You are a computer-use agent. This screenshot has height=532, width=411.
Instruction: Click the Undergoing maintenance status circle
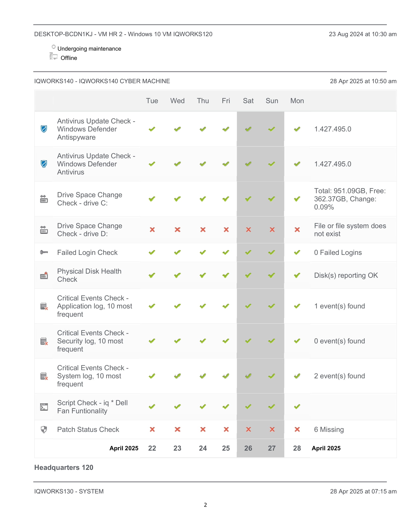54,47
